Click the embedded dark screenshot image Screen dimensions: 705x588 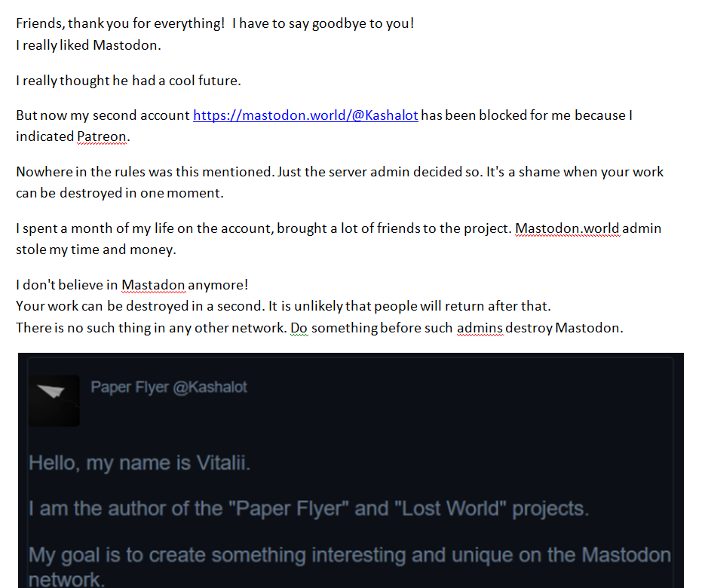[351, 470]
